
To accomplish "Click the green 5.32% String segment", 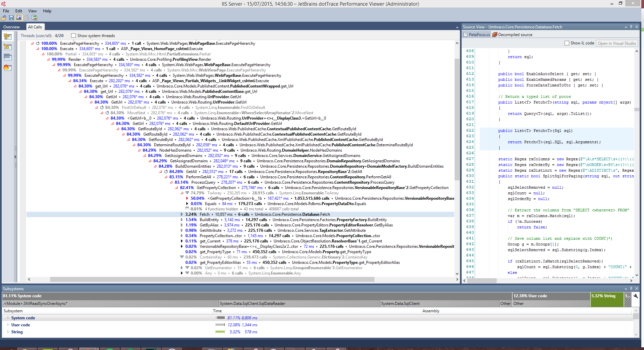I will (x=607, y=300).
